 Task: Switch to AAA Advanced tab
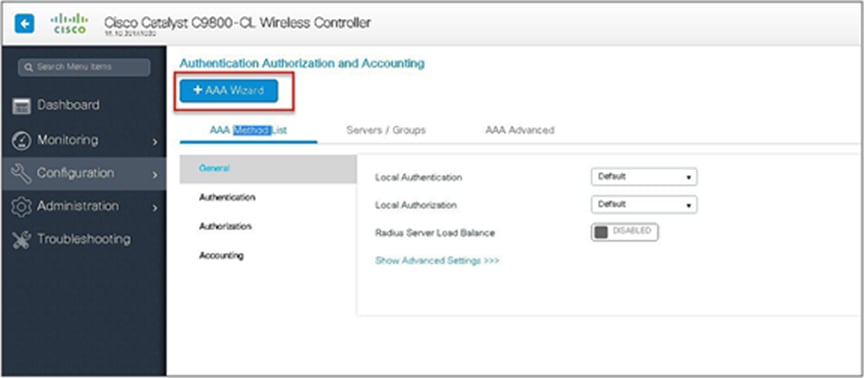[x=520, y=131]
